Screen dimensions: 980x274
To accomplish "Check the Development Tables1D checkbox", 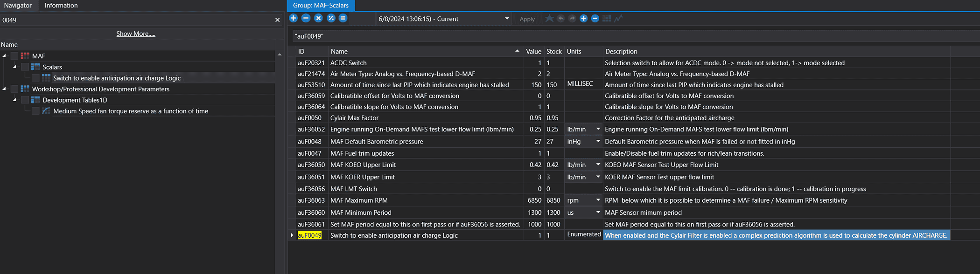I will coord(25,100).
